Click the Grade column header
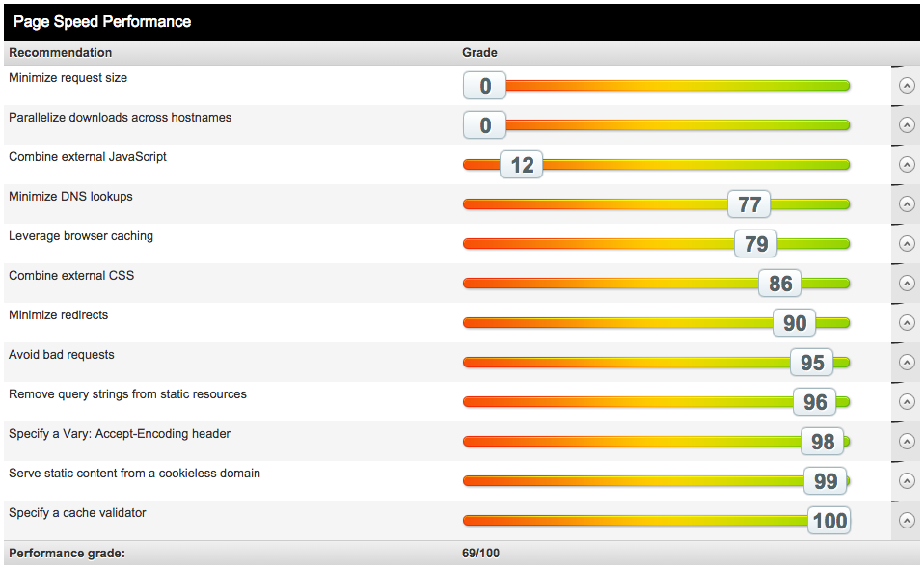Screen dimensions: 924x569 (479, 53)
